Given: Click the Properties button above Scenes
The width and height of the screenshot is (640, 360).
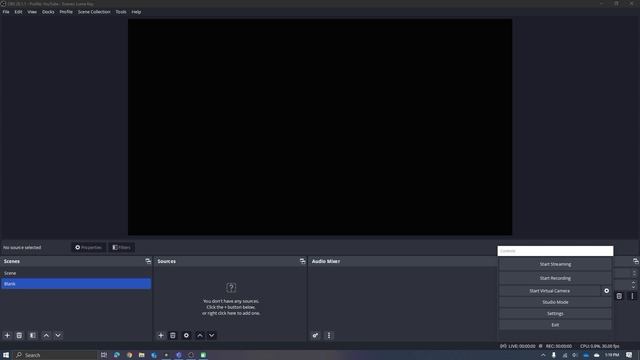Looking at the screenshot, I should coord(88,247).
